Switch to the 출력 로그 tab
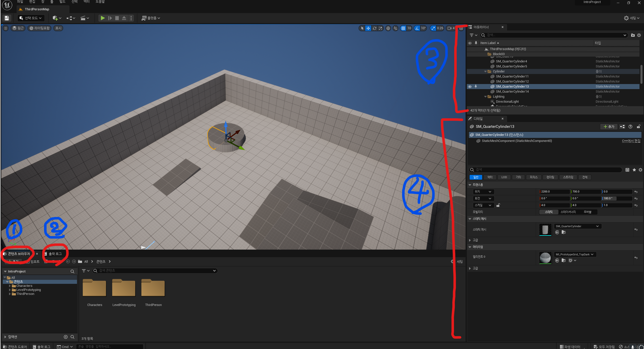This screenshot has height=349, width=644. coord(55,254)
